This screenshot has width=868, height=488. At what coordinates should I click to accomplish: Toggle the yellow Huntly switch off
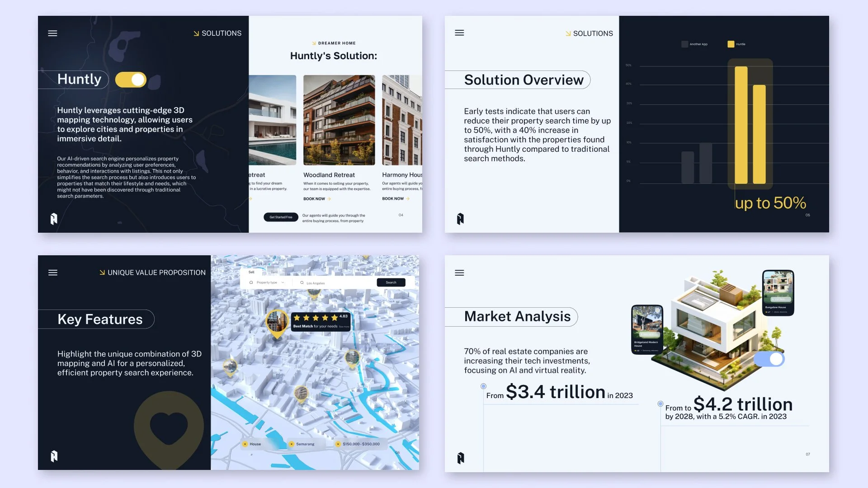click(131, 80)
